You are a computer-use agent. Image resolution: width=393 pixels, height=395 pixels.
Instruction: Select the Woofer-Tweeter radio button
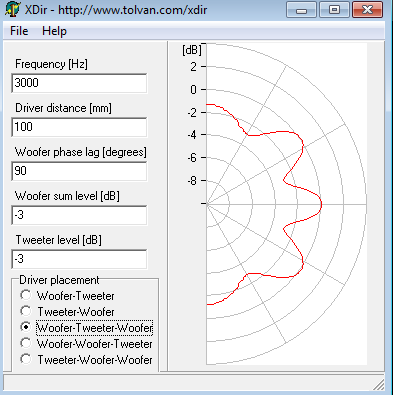click(x=25, y=295)
